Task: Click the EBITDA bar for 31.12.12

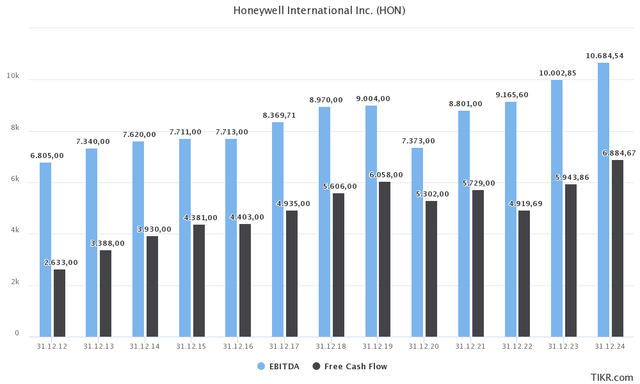Action: click(x=45, y=250)
